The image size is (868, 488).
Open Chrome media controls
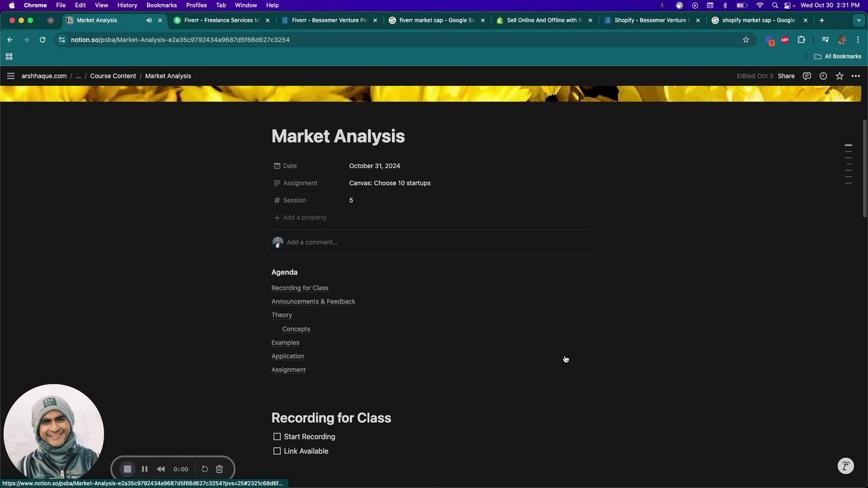click(x=825, y=40)
